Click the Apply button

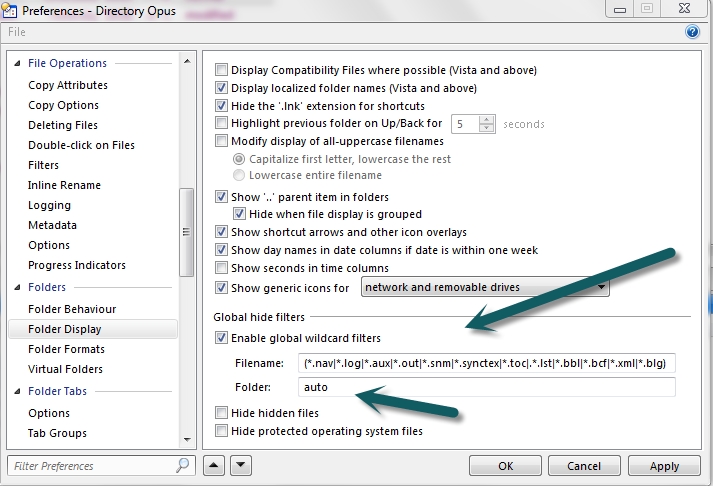(664, 466)
